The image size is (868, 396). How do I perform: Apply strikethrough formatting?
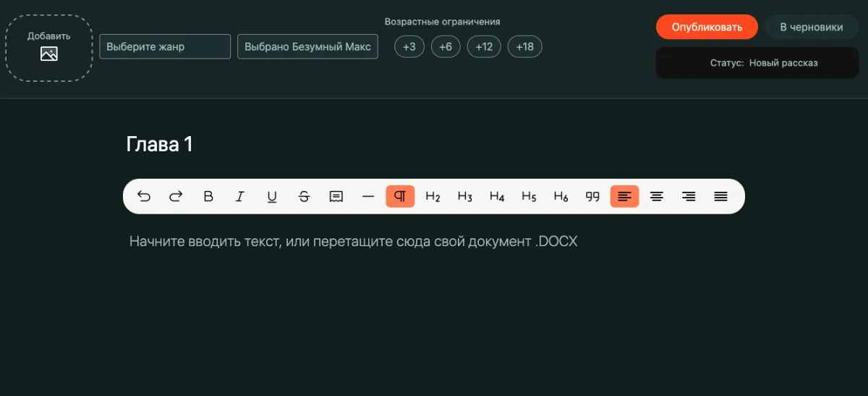304,196
